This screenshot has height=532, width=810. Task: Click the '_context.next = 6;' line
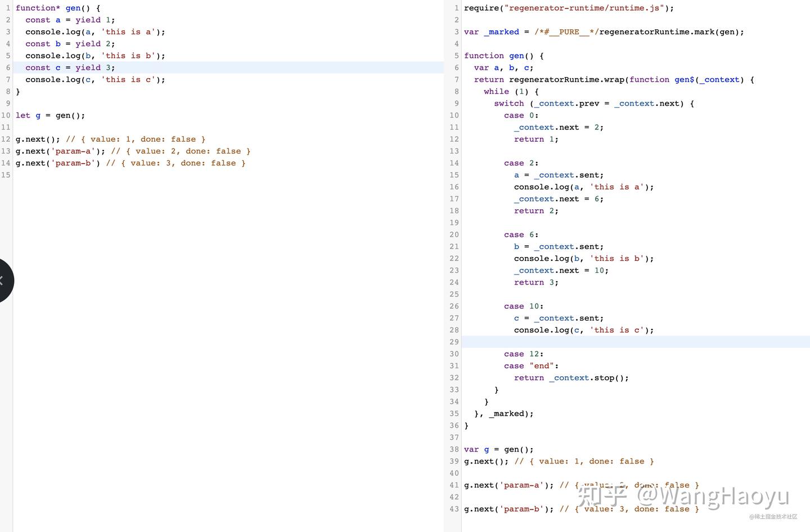559,199
